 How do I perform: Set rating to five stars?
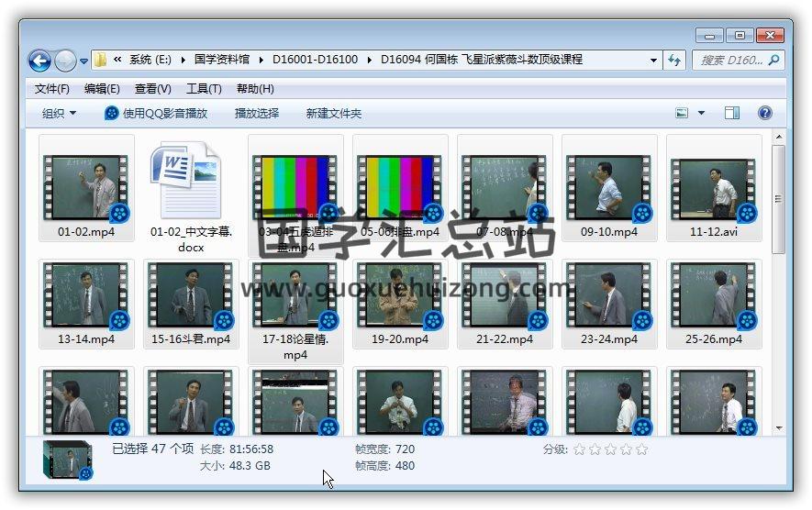coord(641,449)
